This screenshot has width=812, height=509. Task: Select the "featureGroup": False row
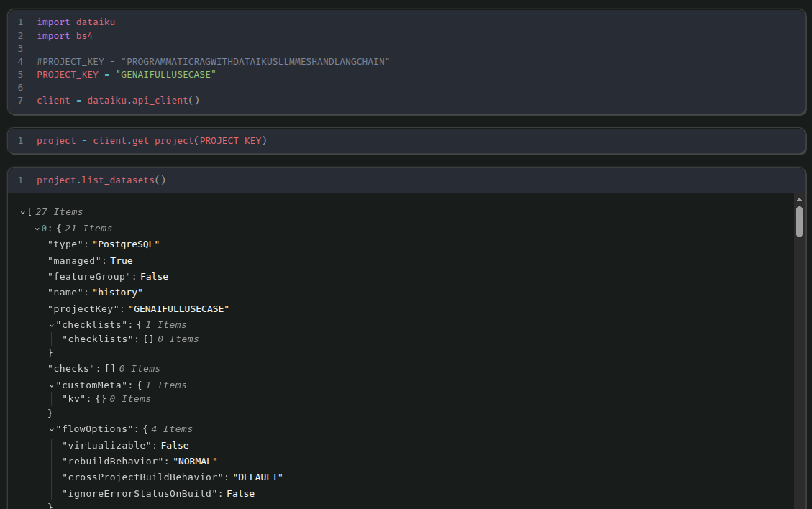(x=108, y=277)
